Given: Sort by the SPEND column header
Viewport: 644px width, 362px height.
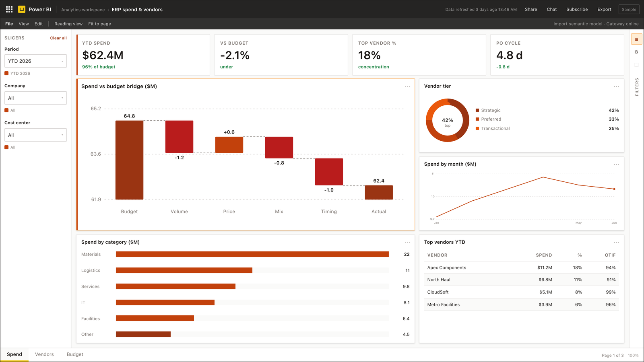Looking at the screenshot, I should tap(544, 255).
